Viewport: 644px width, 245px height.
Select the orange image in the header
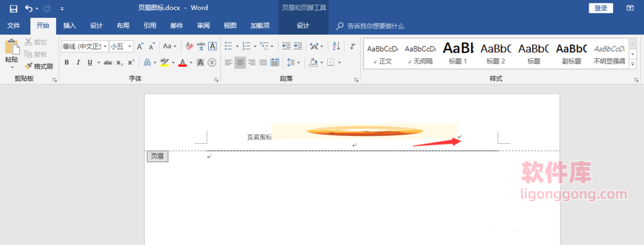365,131
